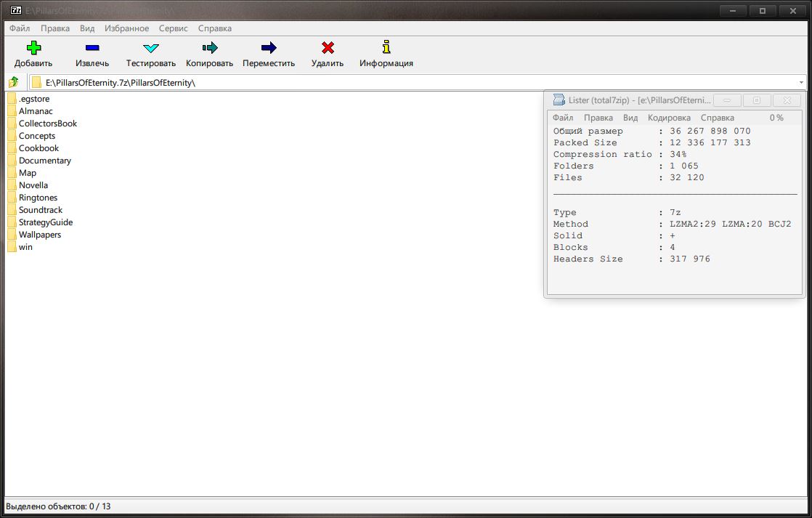Screen dimensions: 812x518
Task: Maximize the 7-Zip main window
Action: [x=763, y=10]
